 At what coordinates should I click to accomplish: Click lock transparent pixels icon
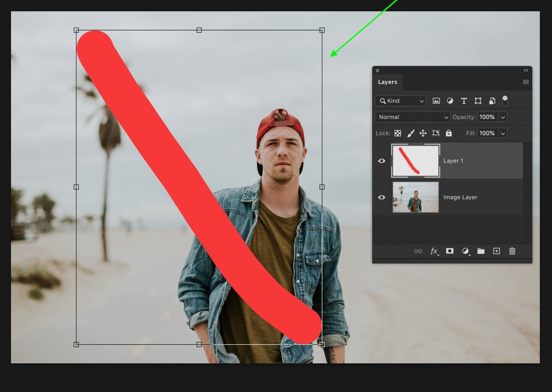(398, 133)
